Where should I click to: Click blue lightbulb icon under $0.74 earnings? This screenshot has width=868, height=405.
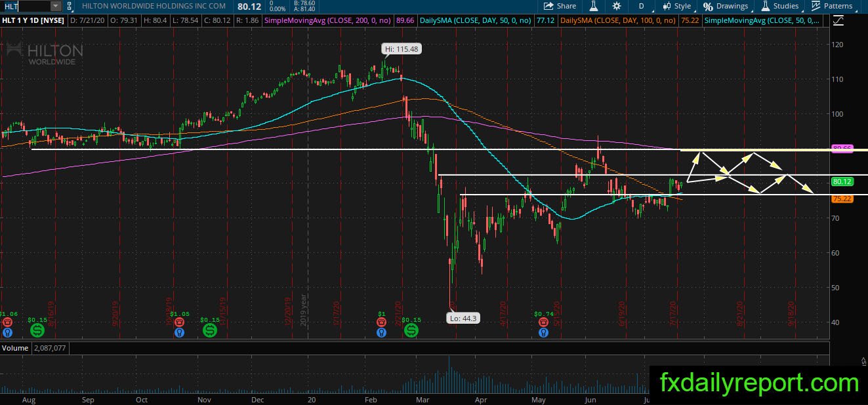543,333
